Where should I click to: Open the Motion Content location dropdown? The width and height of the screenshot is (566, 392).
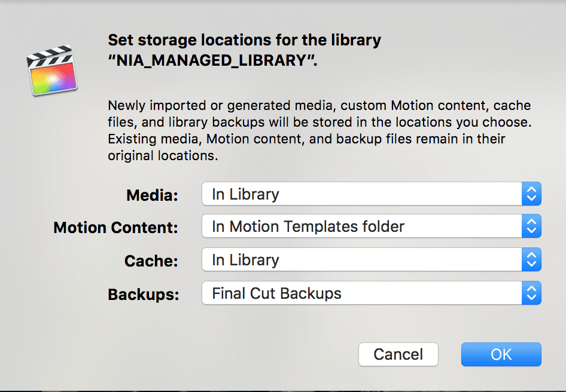[371, 226]
